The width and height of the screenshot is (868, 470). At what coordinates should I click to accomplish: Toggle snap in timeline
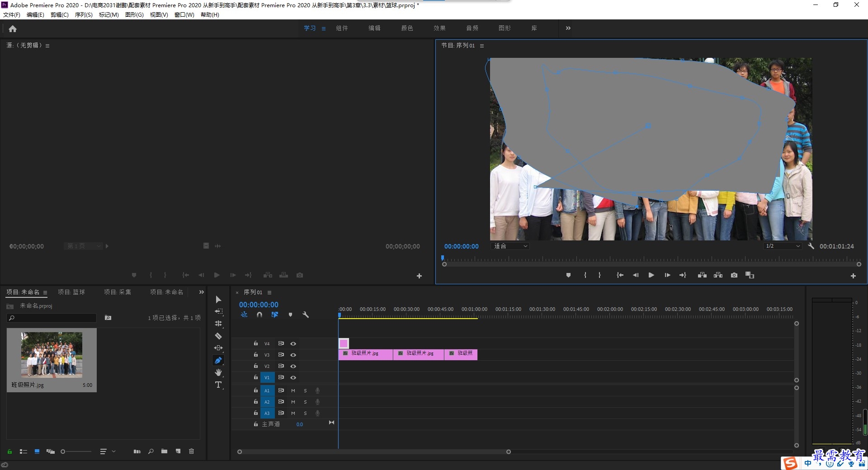[259, 315]
